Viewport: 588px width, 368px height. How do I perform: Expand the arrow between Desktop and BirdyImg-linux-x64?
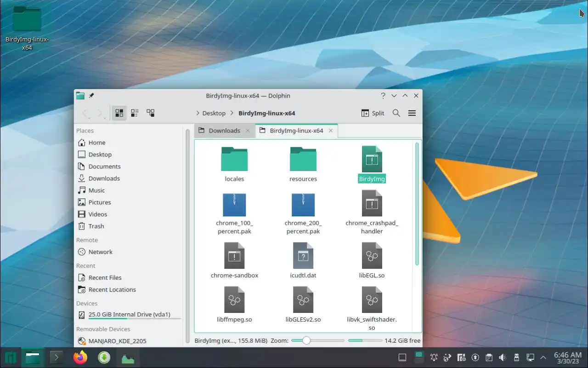click(x=232, y=113)
